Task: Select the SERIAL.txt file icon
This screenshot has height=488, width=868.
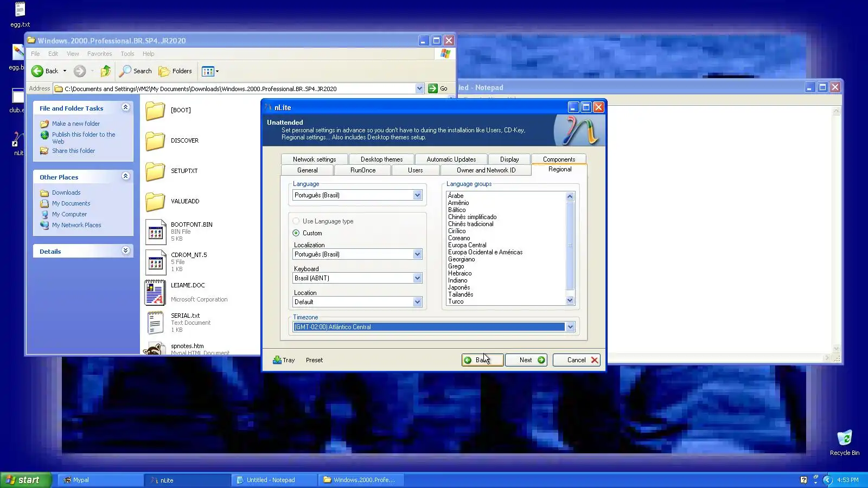Action: click(x=155, y=323)
